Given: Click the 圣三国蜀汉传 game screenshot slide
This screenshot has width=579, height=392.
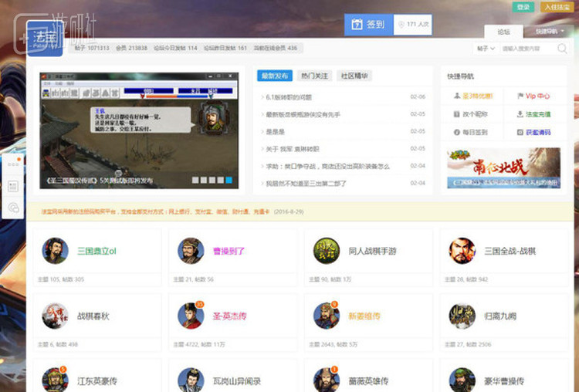Looking at the screenshot, I should [x=139, y=130].
